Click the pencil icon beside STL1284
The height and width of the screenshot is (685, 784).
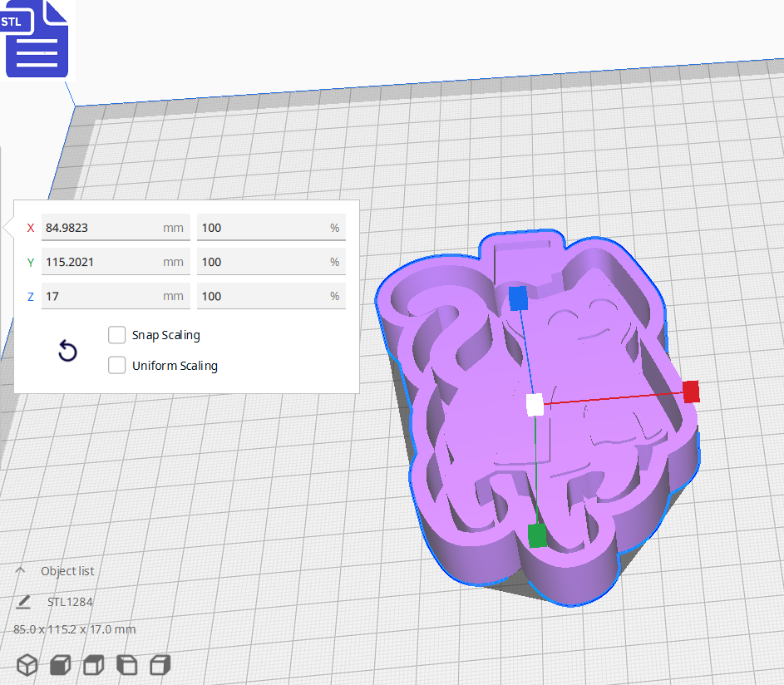(26, 601)
